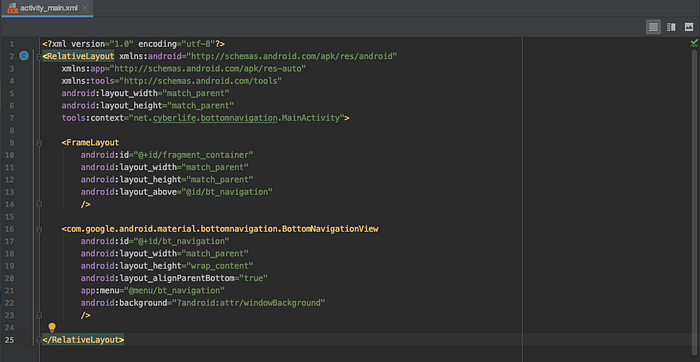Click line number 25 in gutter
The width and height of the screenshot is (700, 362).
coord(9,340)
